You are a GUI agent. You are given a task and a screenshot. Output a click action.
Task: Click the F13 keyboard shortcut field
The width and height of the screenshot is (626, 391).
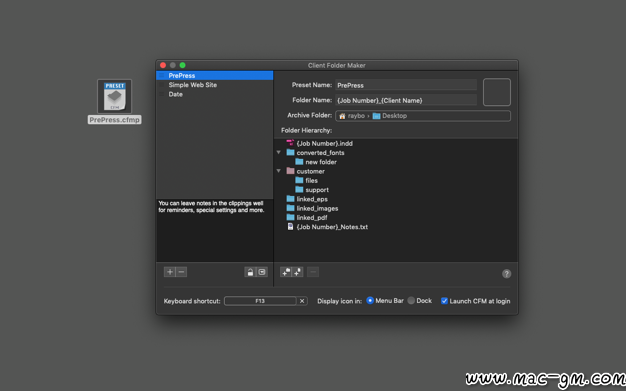coord(260,301)
